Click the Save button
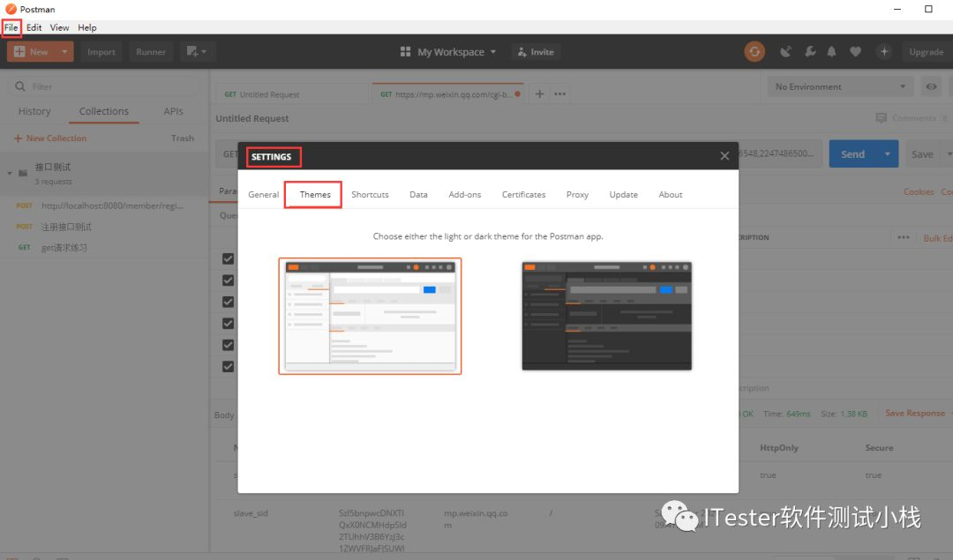The image size is (953, 560). (x=922, y=154)
